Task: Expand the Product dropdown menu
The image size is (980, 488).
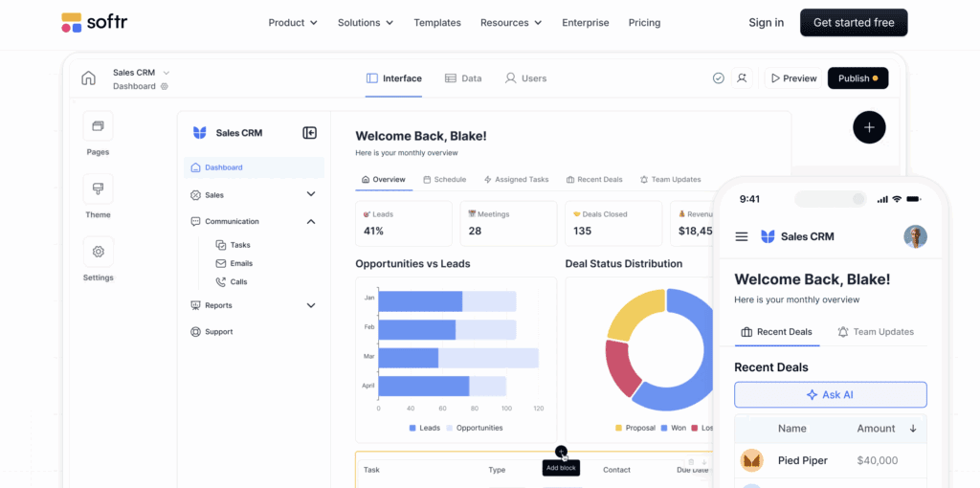Action: [x=293, y=23]
